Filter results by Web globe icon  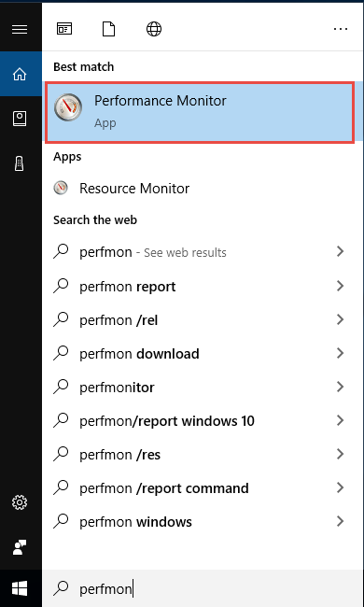point(154,29)
